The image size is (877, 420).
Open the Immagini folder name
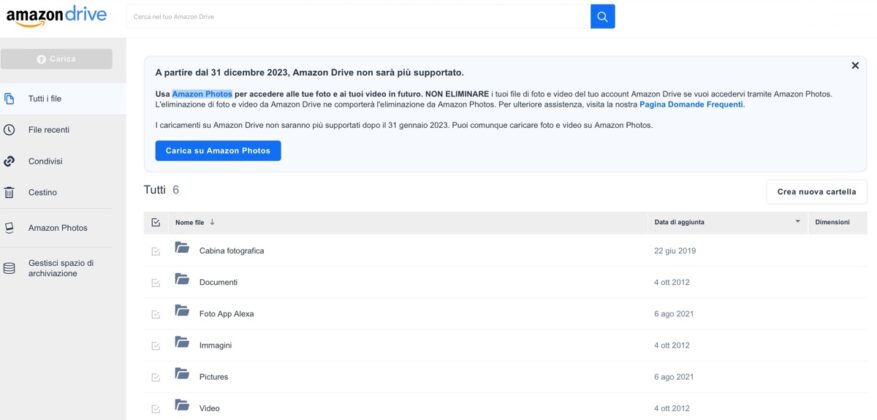pyautogui.click(x=215, y=346)
